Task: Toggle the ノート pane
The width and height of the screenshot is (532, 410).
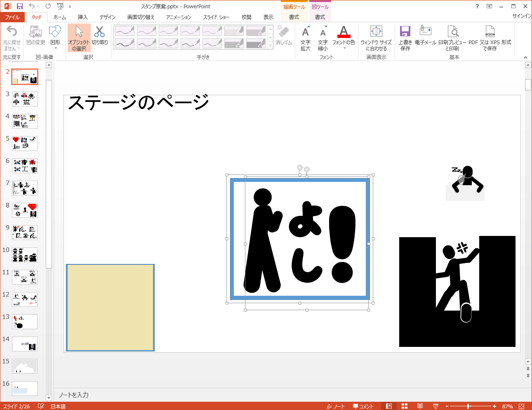Action: tap(337, 406)
